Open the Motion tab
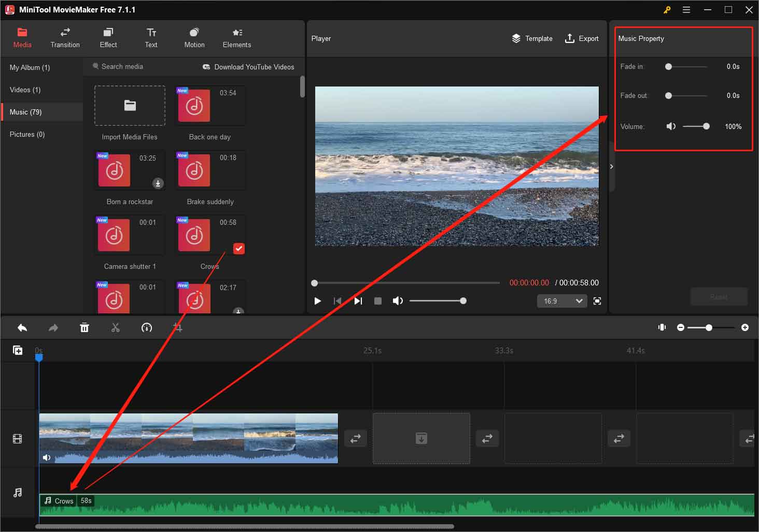Viewport: 759px width, 532px height. tap(194, 38)
